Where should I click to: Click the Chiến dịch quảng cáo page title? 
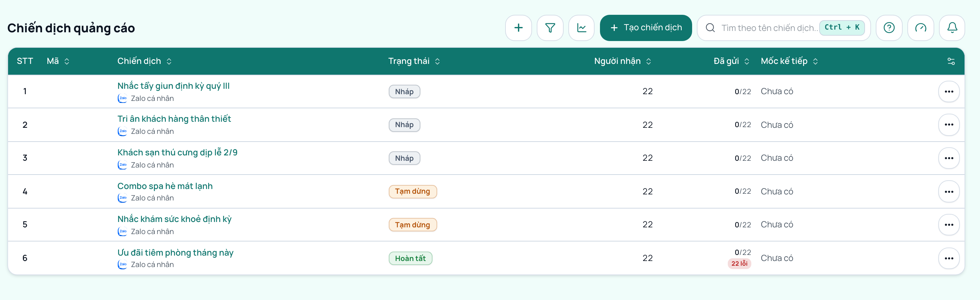(71, 28)
